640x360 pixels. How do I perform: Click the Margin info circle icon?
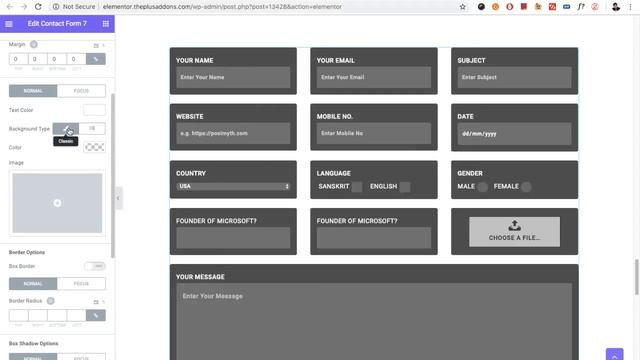click(x=34, y=44)
